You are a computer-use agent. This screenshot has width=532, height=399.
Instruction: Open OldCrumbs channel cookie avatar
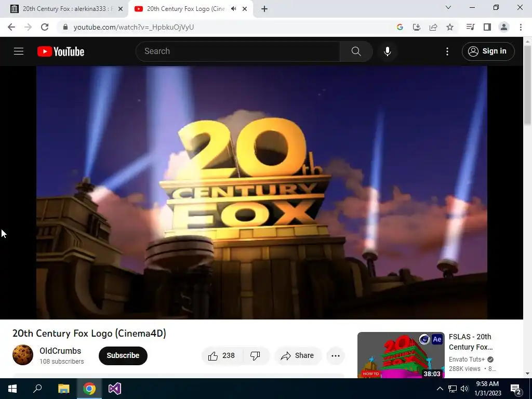[23, 355]
